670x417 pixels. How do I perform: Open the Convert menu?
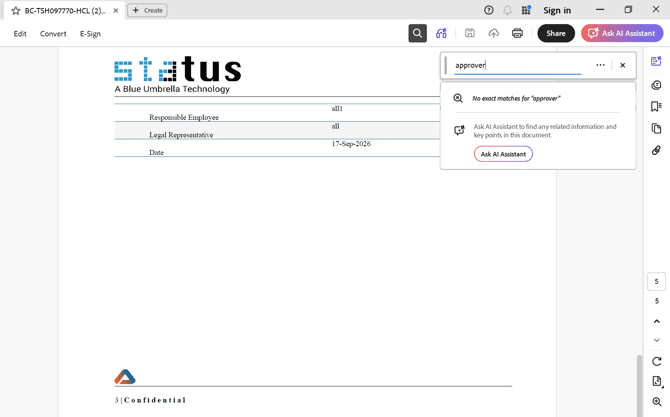click(x=53, y=34)
